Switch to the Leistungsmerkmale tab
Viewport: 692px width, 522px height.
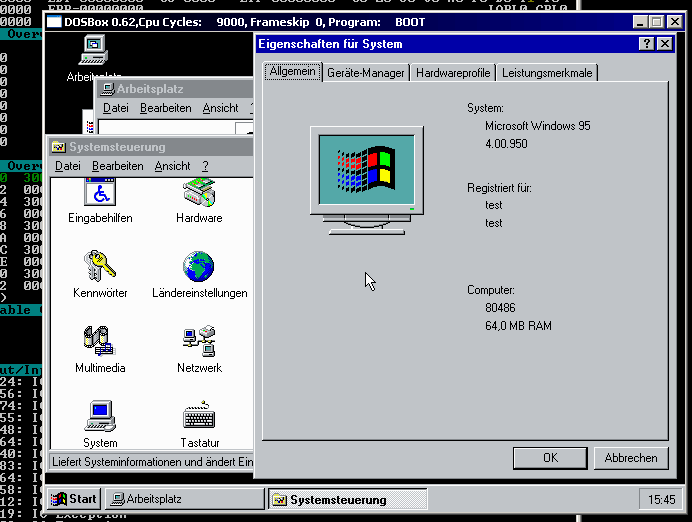tap(547, 73)
